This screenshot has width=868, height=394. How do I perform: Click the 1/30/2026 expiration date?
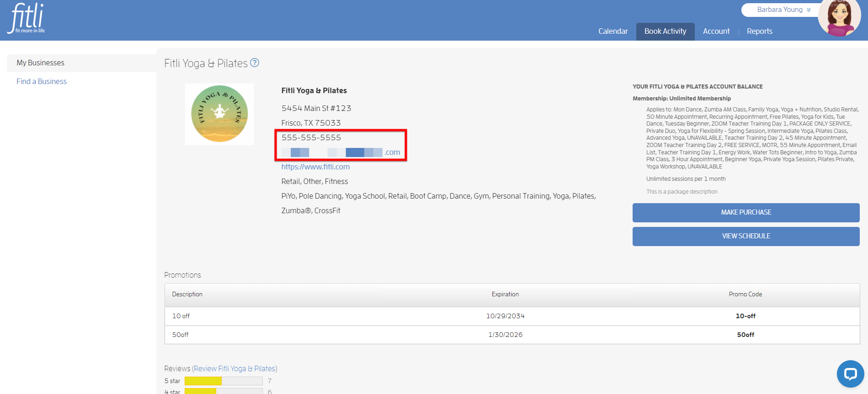tap(505, 335)
